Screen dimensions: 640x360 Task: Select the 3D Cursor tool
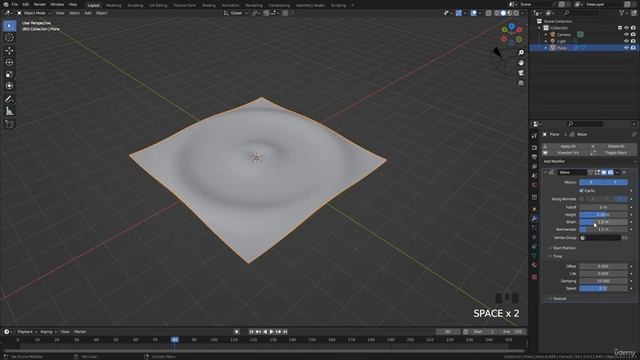(9, 38)
